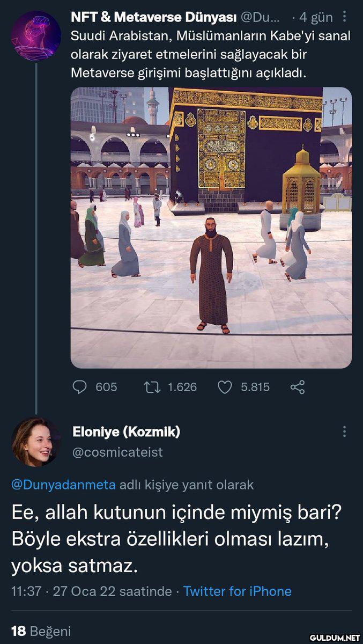Click the 605 replies count
Screen dimensions: 363x644
pos(106,387)
